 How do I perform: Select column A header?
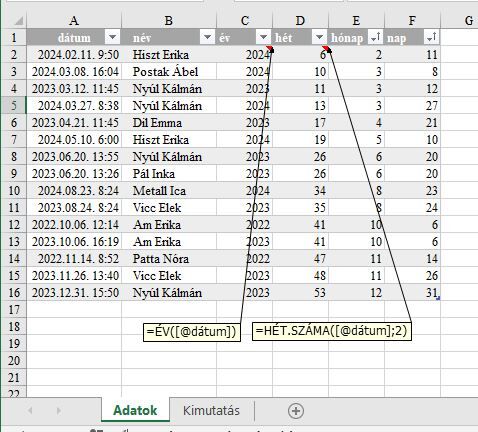click(74, 21)
